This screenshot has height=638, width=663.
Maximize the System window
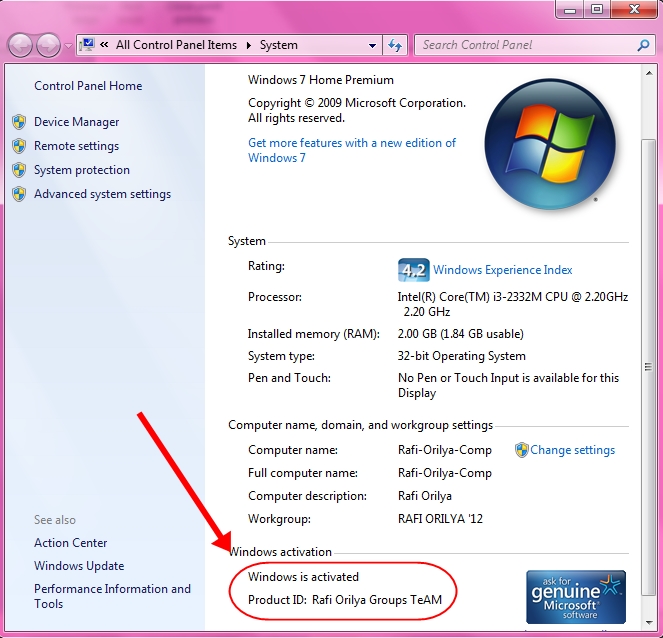click(x=597, y=9)
